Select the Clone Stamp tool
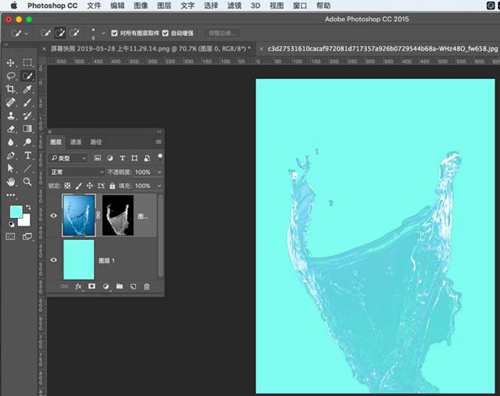 pos(11,116)
